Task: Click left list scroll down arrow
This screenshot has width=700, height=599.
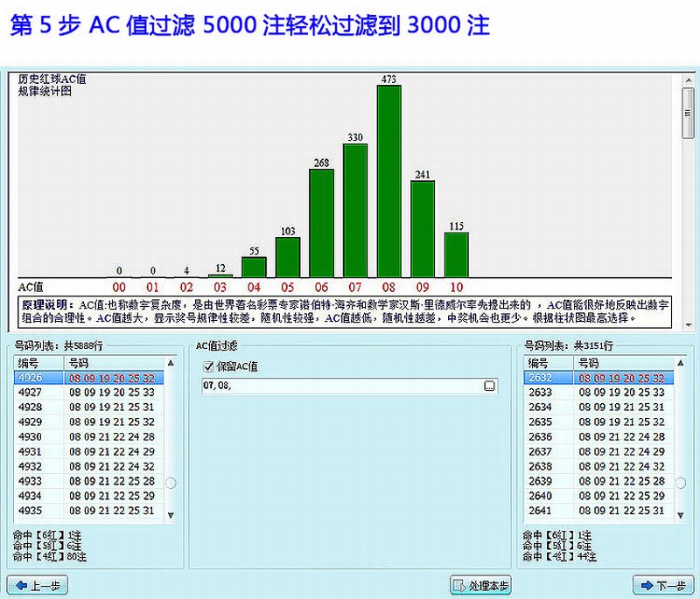Action: point(170,515)
